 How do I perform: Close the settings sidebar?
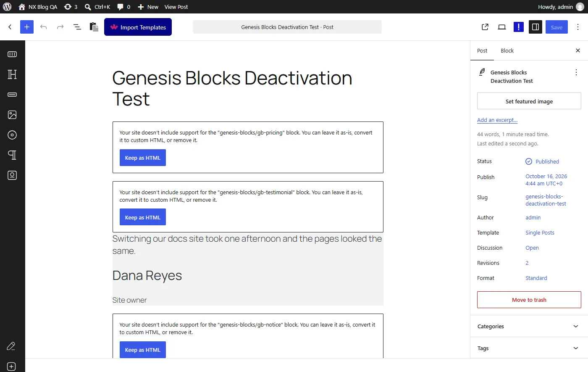click(x=578, y=50)
